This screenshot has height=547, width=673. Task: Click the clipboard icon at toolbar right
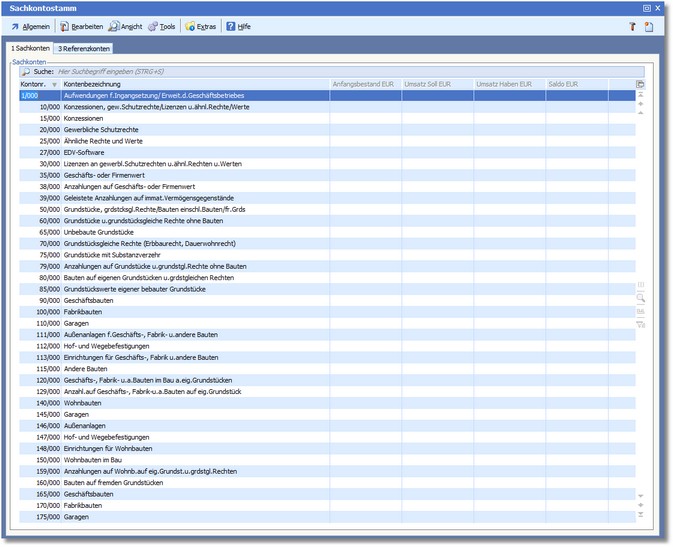pyautogui.click(x=648, y=26)
